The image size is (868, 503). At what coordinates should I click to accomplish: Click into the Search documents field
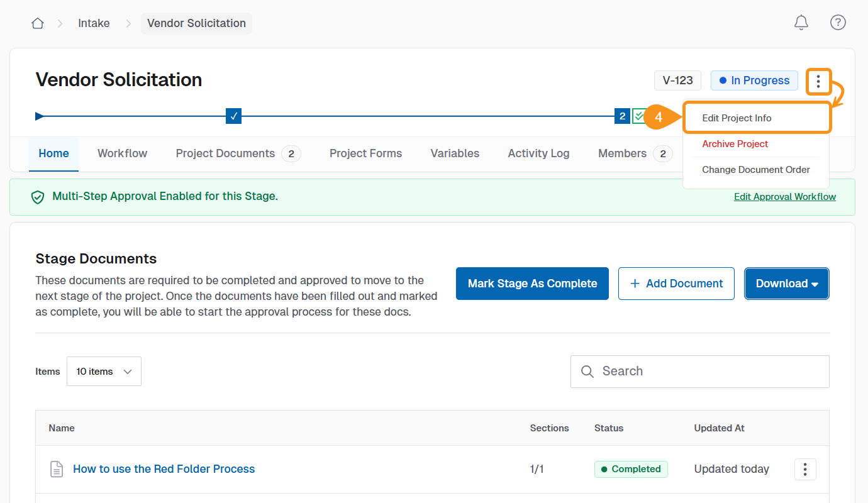[x=708, y=372]
